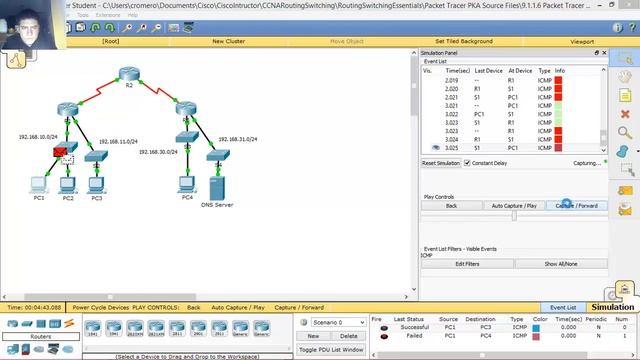Click the Logical workspace icon at top-left
This screenshot has width=640, height=360.
(16, 60)
